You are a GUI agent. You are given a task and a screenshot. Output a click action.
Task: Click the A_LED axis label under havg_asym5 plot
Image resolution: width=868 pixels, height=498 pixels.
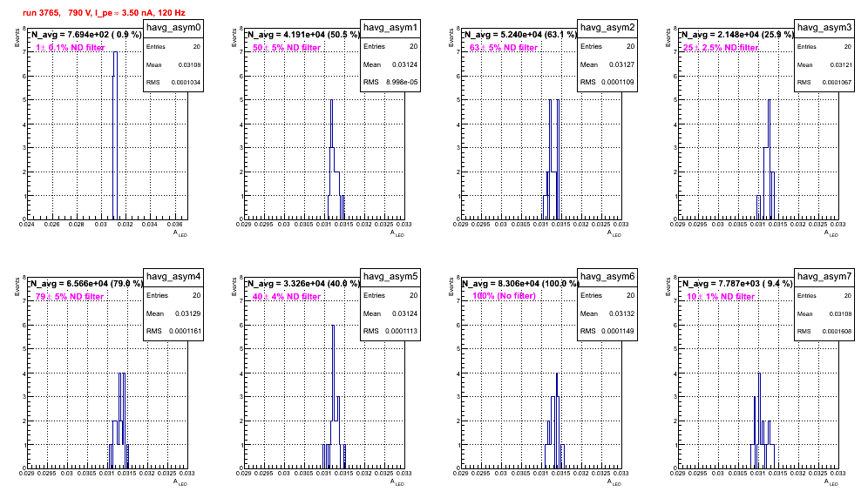coord(397,482)
